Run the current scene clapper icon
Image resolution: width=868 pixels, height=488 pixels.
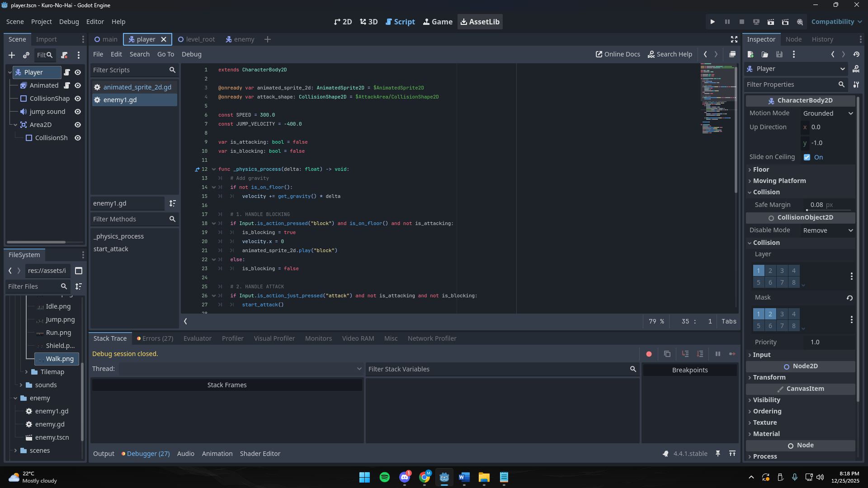tap(771, 22)
